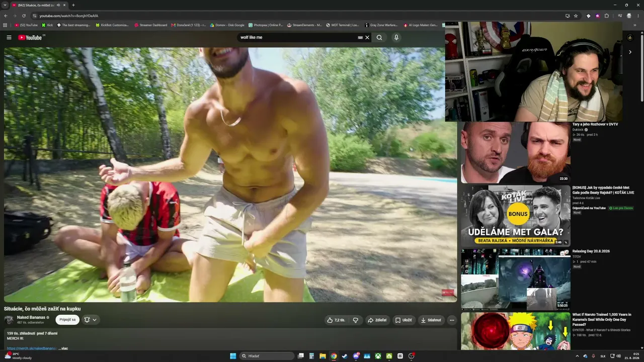Image resolution: width=644 pixels, height=362 pixels.
Task: Go back with the browser back arrow
Action: point(6,16)
